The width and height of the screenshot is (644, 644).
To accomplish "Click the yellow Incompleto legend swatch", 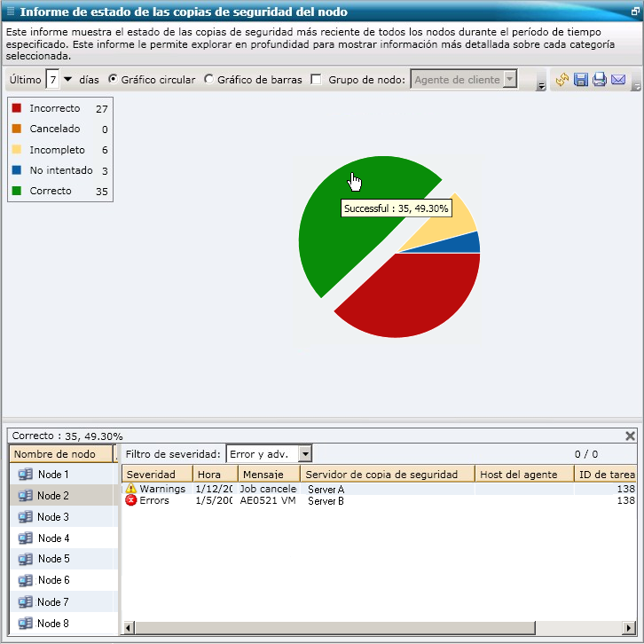I will [17, 149].
